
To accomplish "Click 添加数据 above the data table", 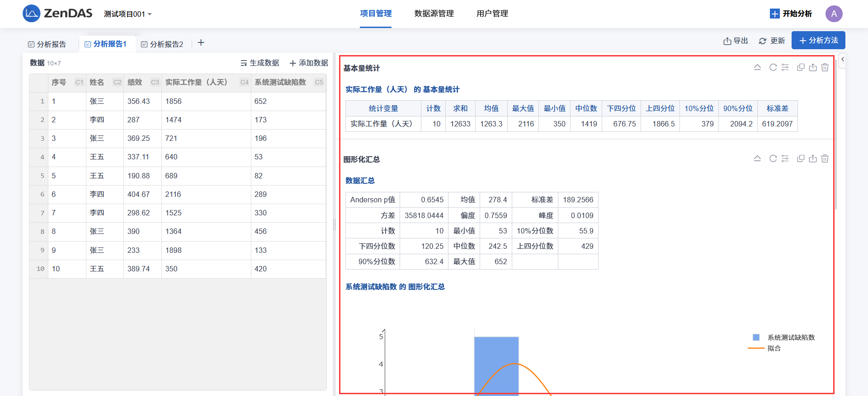I will 309,63.
